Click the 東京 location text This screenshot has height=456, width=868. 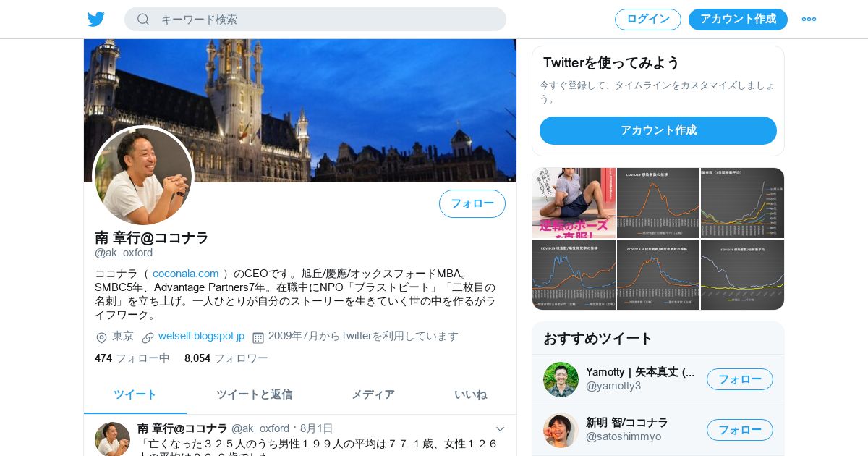coord(123,337)
